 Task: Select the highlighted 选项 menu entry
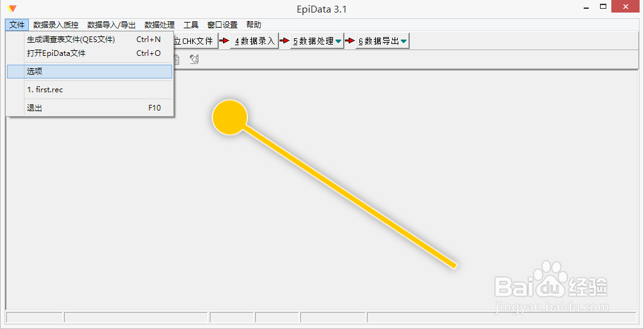tap(90, 72)
